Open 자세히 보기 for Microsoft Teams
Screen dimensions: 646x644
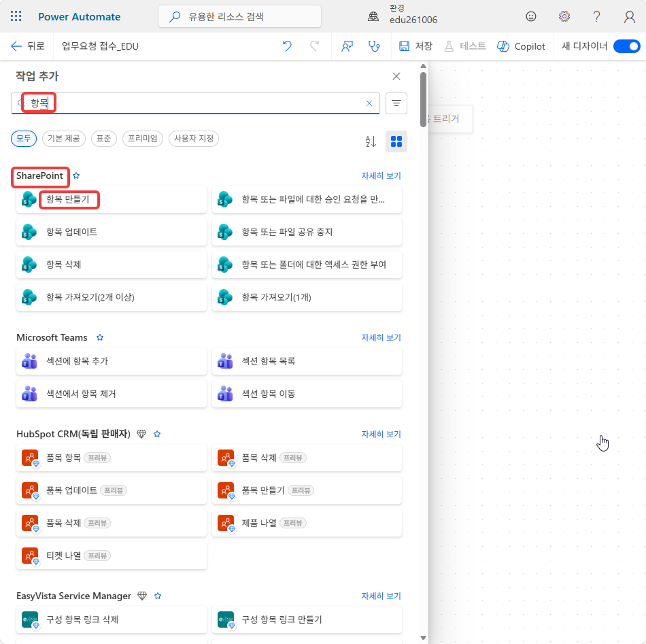coord(381,338)
